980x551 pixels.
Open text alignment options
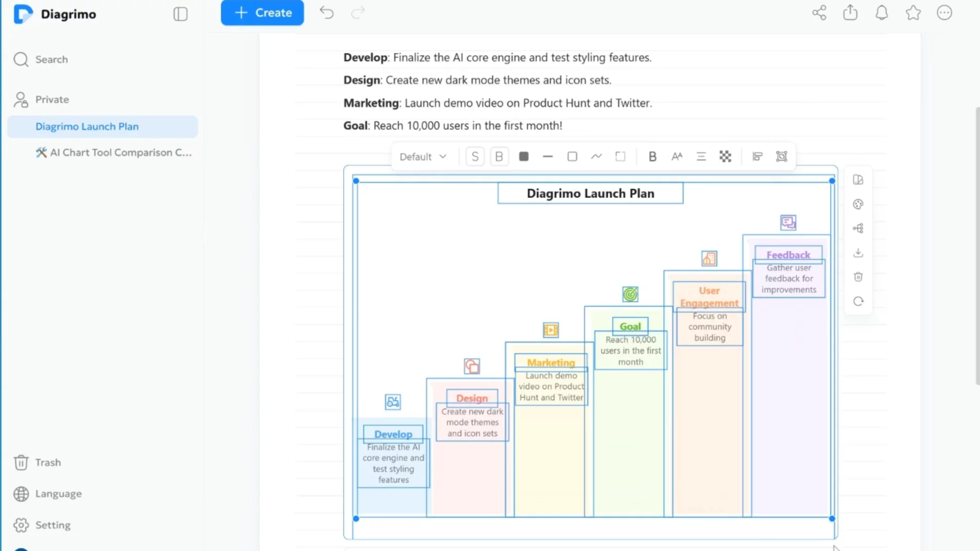701,156
